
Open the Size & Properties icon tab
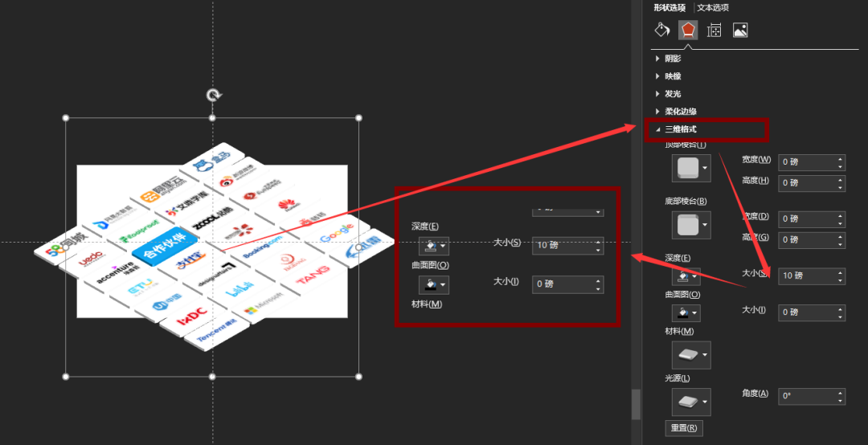(x=714, y=30)
